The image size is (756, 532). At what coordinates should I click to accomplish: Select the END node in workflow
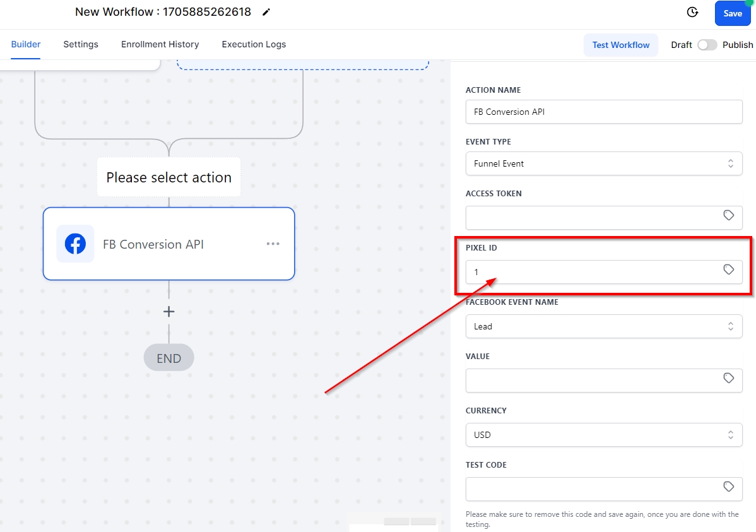(x=168, y=358)
